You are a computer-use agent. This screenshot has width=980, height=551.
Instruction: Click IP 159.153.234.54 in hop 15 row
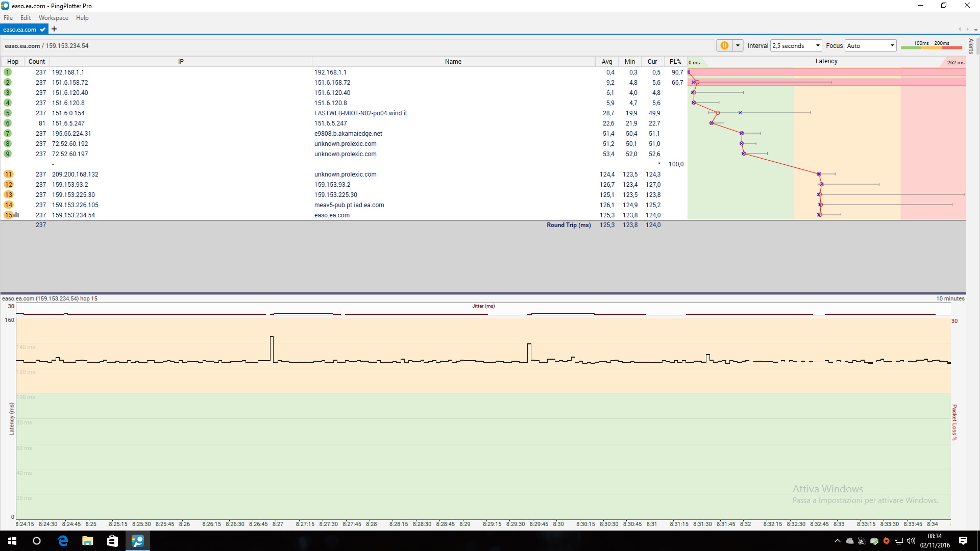click(73, 215)
